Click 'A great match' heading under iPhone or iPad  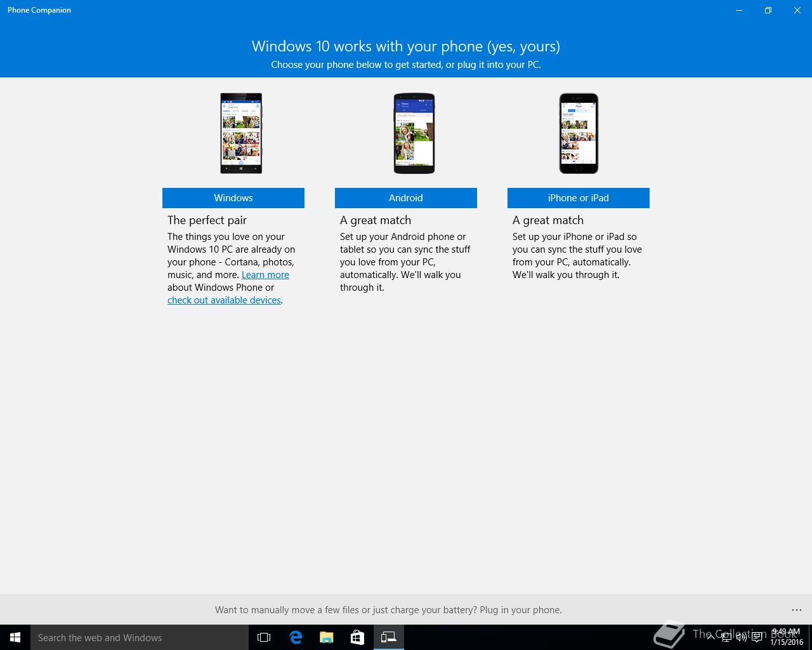pos(548,220)
